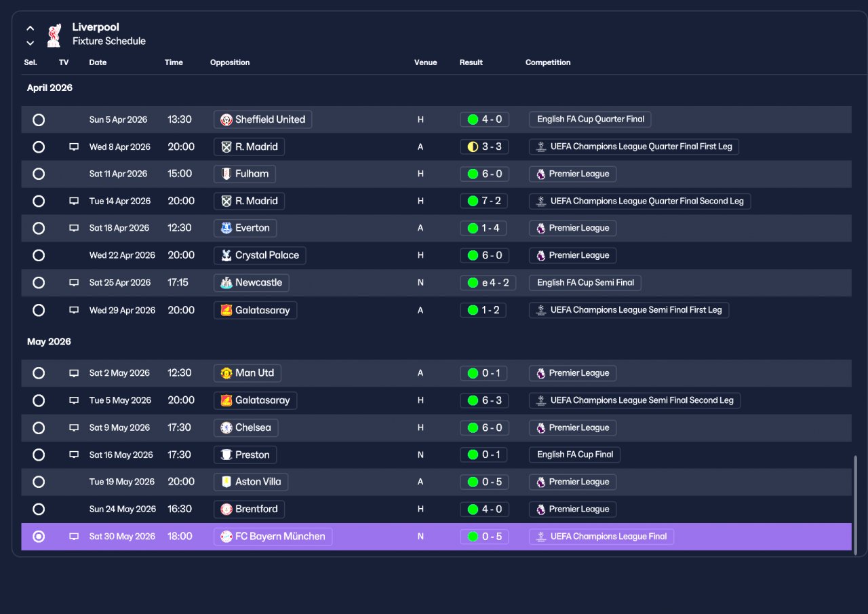This screenshot has width=868, height=614.
Task: Select the radio button for Man Utd fixture
Action: point(39,373)
